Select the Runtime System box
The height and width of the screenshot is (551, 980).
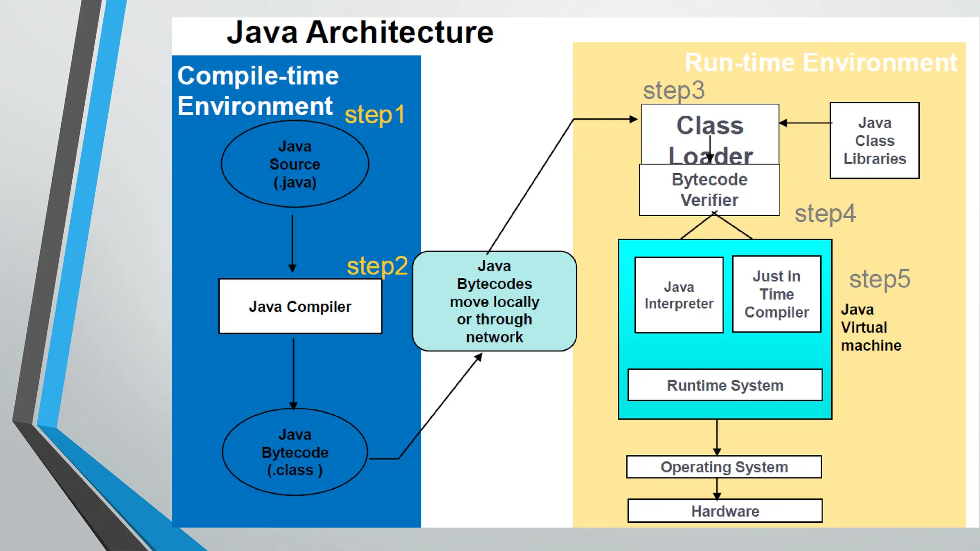pyautogui.click(x=724, y=385)
